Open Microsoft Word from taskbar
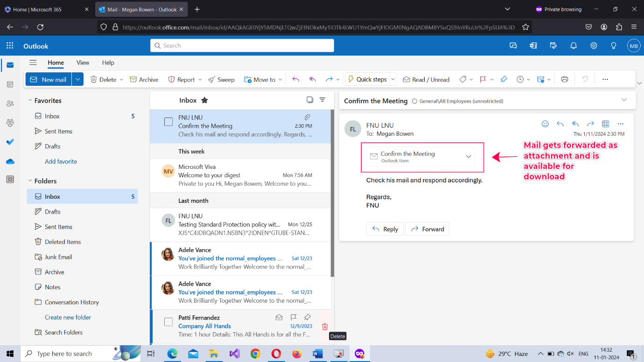644x362 pixels. point(318,354)
